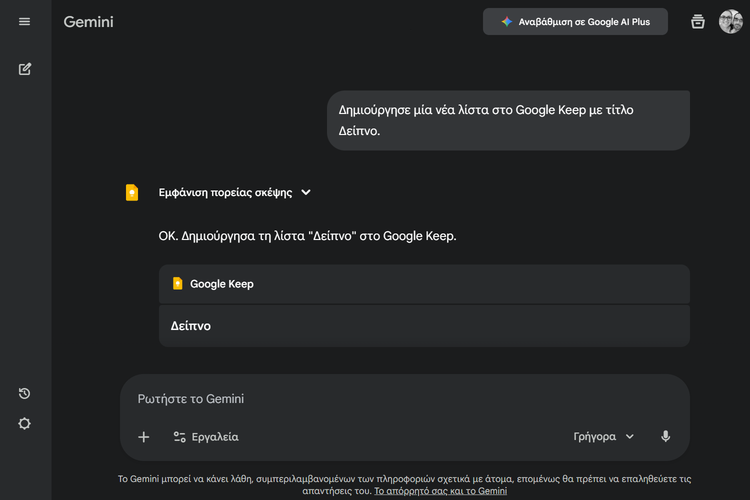Open the Εργαλεία tools menu
The image size is (750, 500).
point(205,437)
